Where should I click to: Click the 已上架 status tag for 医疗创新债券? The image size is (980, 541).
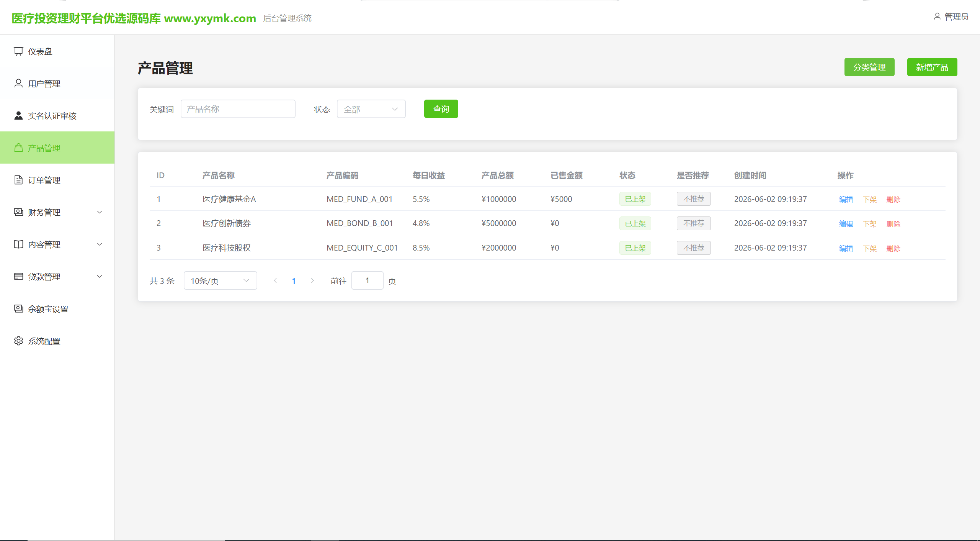[635, 223]
